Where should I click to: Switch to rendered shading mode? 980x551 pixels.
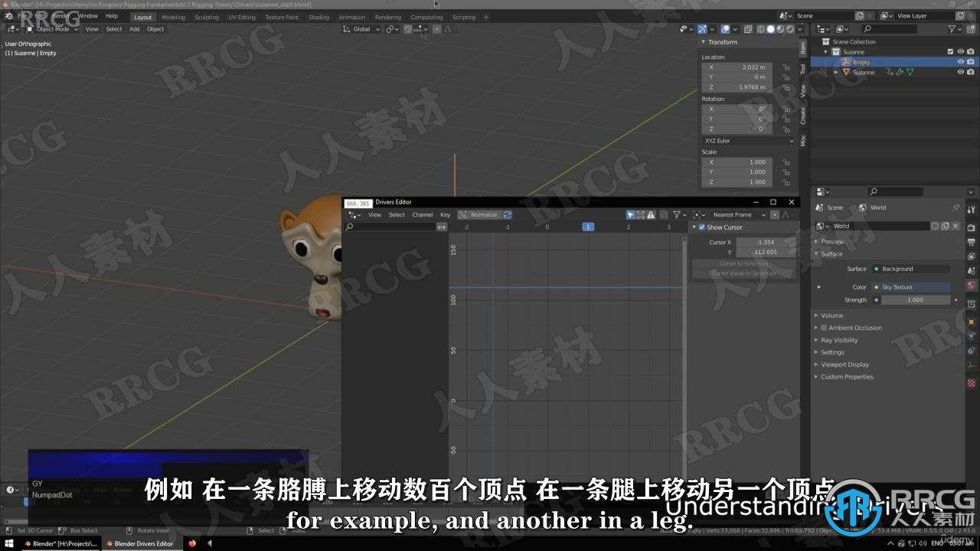(789, 29)
